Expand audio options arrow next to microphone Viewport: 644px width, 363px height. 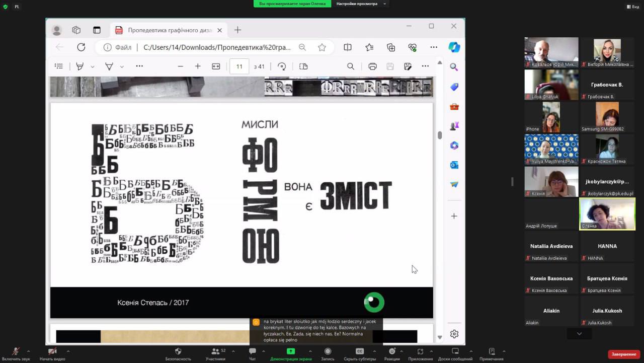tap(28, 351)
